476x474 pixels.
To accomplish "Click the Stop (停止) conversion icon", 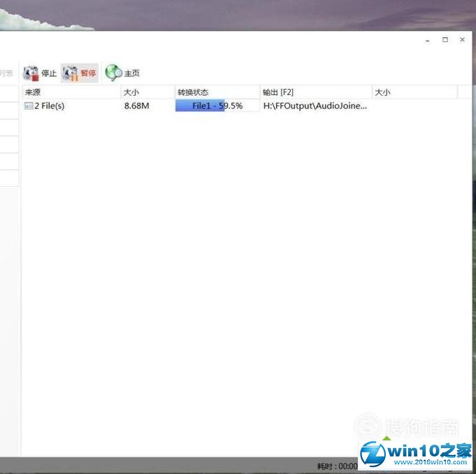I will [31, 73].
